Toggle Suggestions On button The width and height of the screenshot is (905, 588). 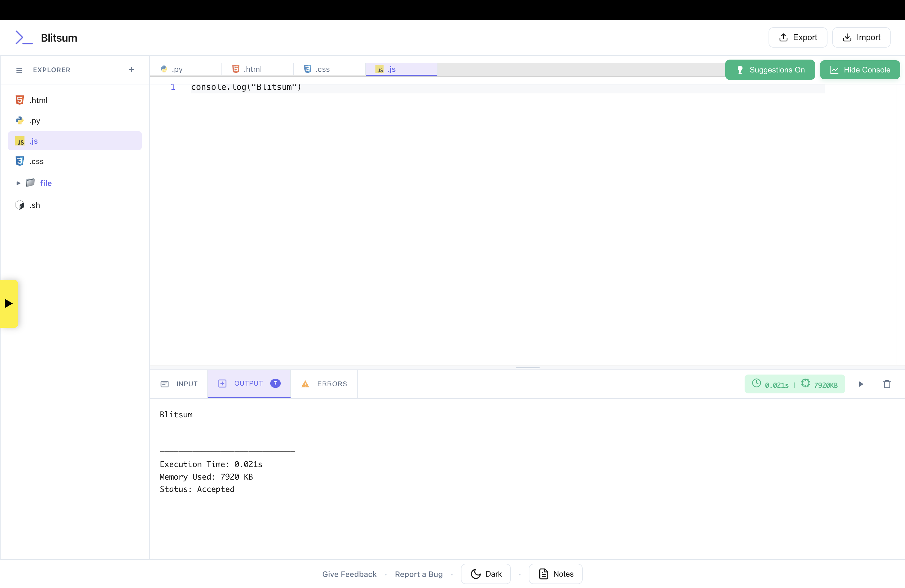pyautogui.click(x=770, y=70)
